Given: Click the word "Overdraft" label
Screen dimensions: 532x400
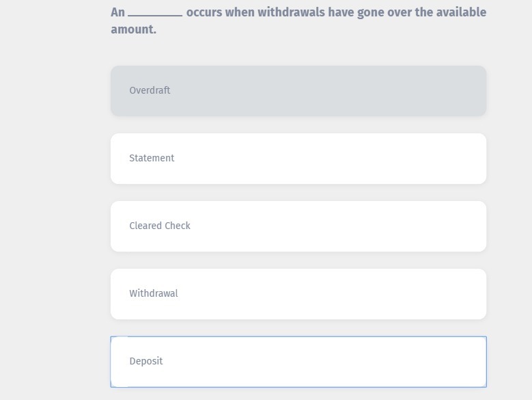Looking at the screenshot, I should point(150,90).
